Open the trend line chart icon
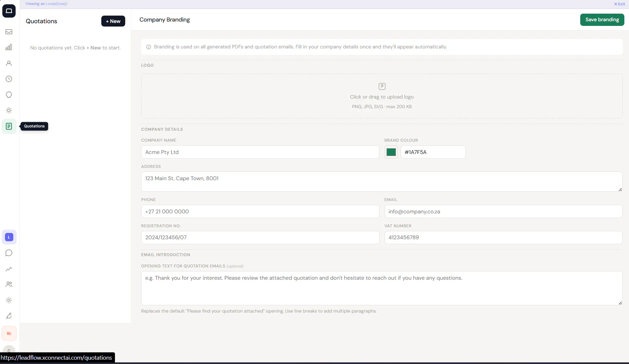Screen dimensions: 629x364 9,269
